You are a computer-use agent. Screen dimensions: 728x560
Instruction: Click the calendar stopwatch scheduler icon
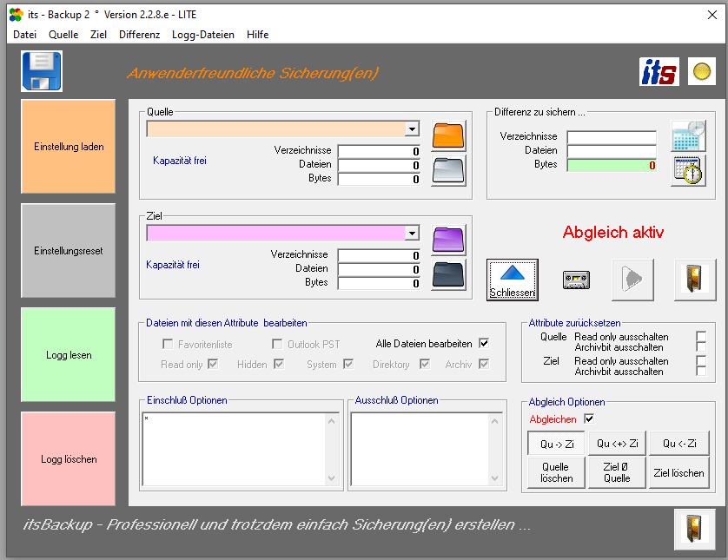point(688,171)
